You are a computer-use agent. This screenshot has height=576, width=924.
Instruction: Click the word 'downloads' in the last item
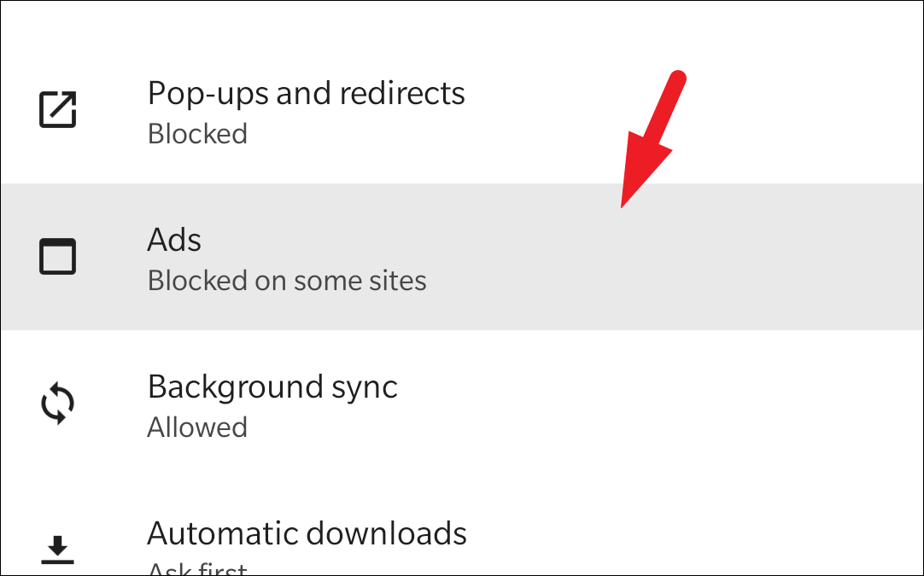387,533
